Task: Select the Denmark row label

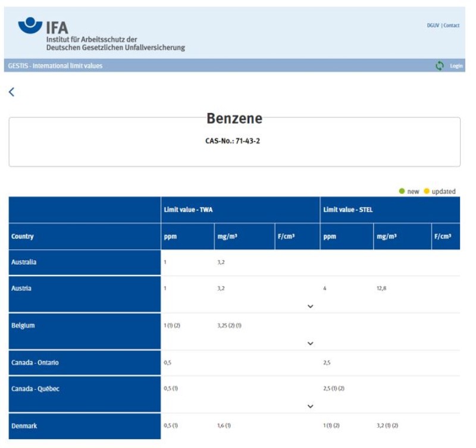Action: (25, 425)
